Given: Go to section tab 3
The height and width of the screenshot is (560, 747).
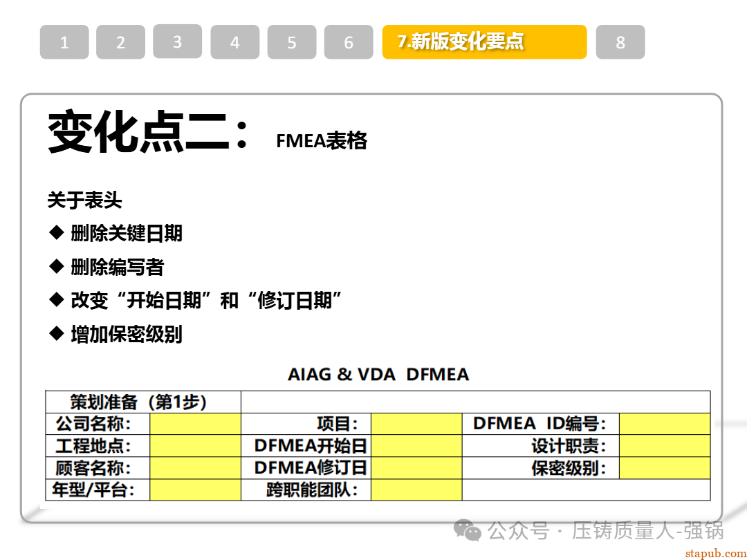Looking at the screenshot, I should point(177,41).
